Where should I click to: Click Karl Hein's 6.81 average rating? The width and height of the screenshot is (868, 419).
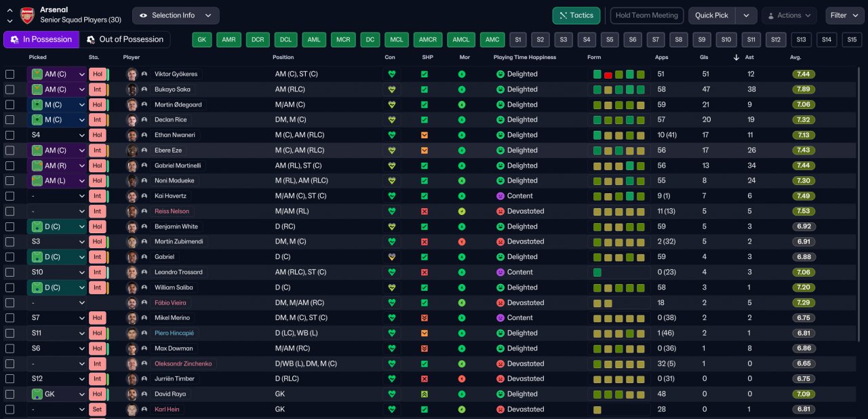[804, 410]
